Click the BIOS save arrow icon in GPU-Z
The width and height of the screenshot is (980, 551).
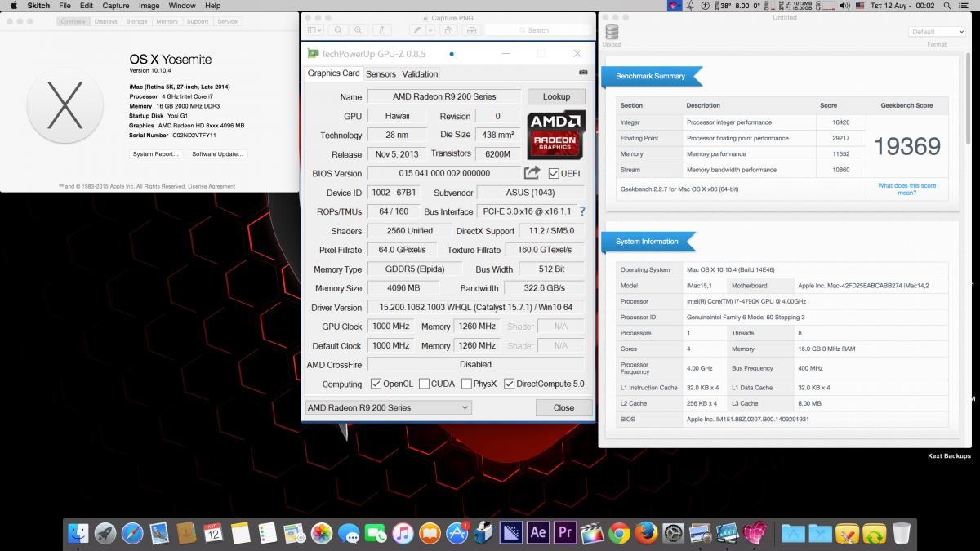[532, 172]
